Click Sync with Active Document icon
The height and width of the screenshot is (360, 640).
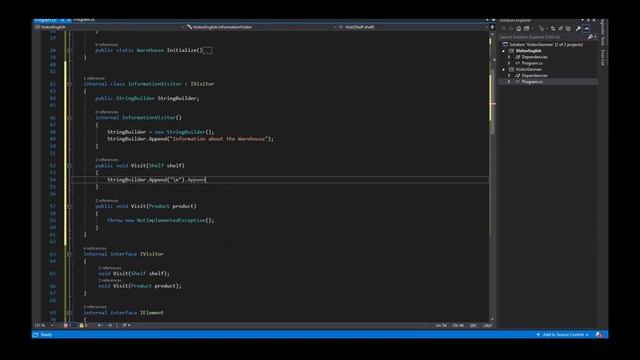[x=553, y=29]
